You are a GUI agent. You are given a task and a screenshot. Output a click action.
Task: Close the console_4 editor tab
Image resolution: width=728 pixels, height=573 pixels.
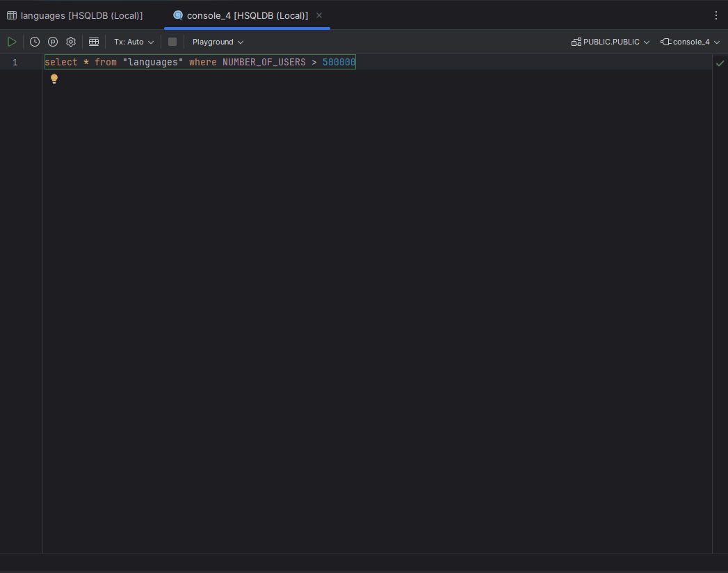319,15
